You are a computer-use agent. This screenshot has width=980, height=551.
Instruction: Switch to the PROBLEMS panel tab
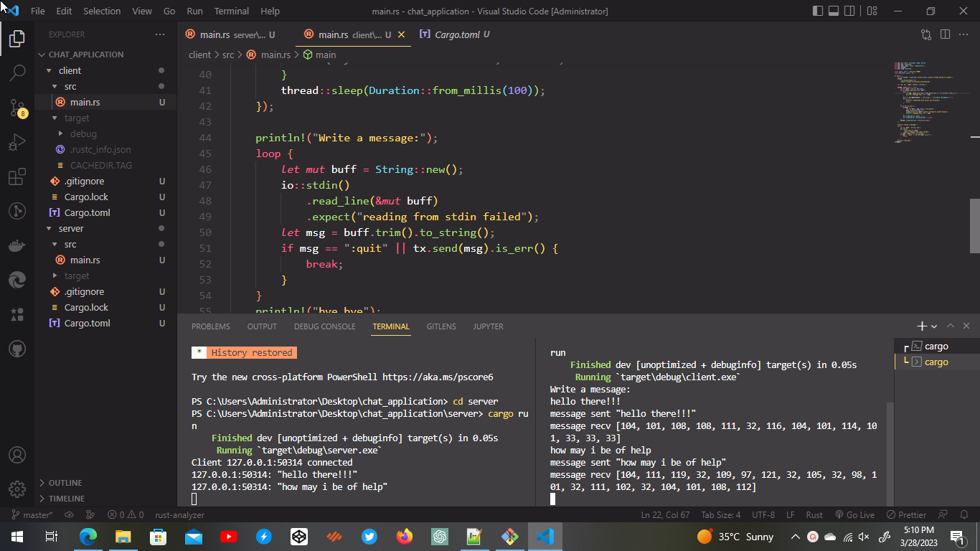[x=211, y=326]
